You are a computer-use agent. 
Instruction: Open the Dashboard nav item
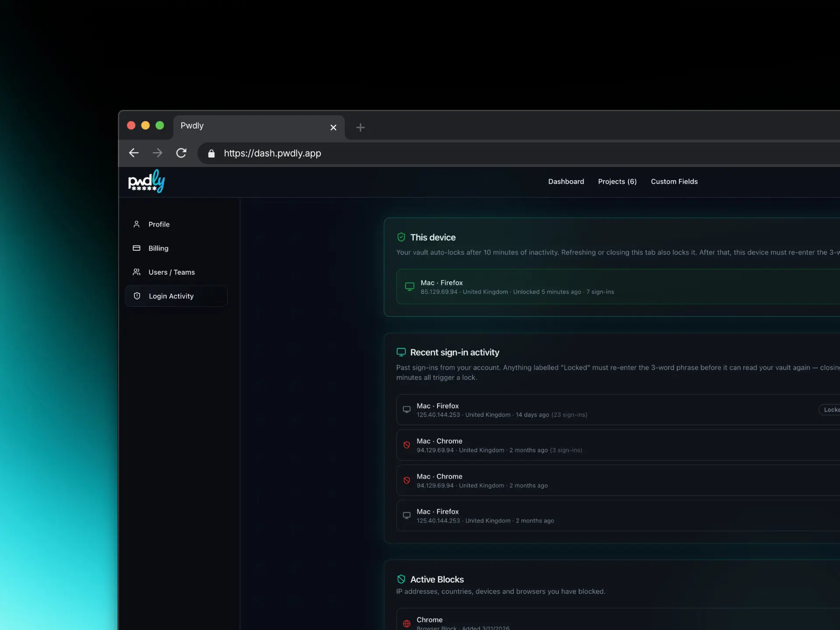[566, 182]
